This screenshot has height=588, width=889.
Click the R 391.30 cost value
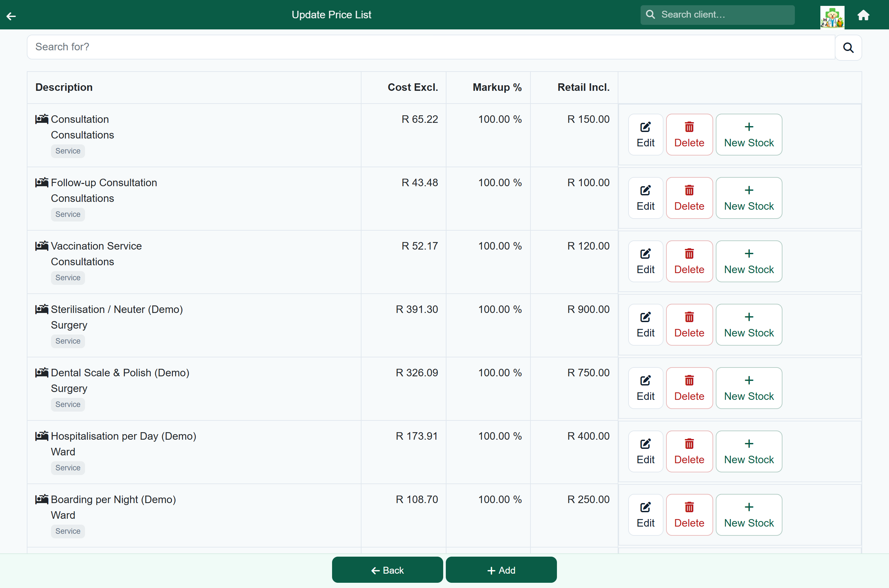417,309
